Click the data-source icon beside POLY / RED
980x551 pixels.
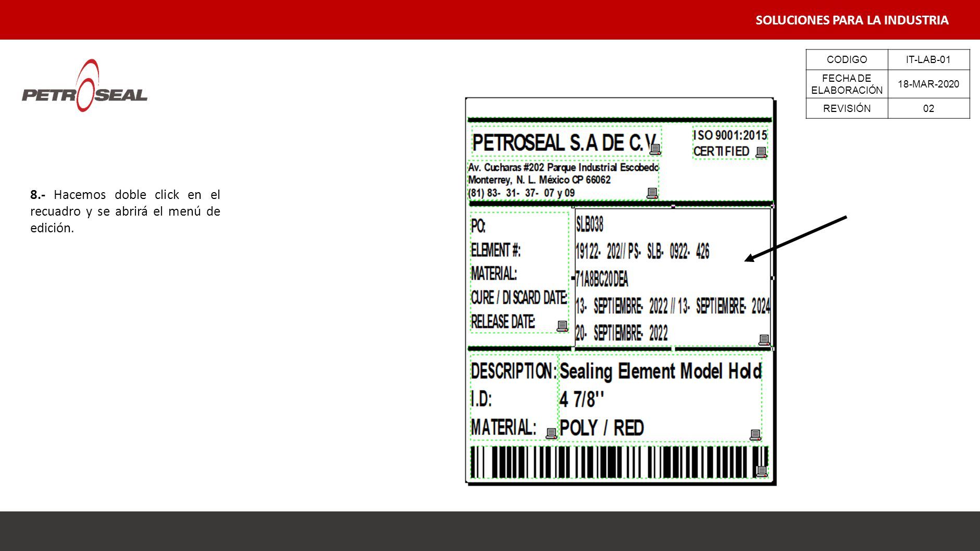(755, 435)
